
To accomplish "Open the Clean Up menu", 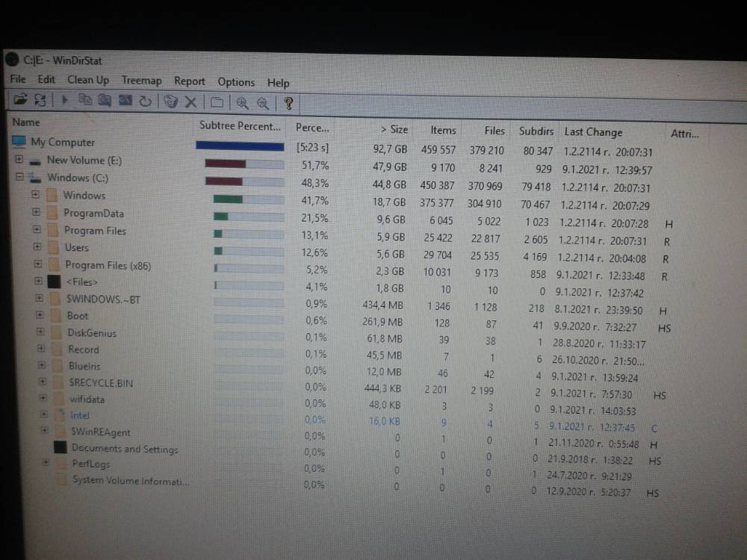I will [x=88, y=80].
